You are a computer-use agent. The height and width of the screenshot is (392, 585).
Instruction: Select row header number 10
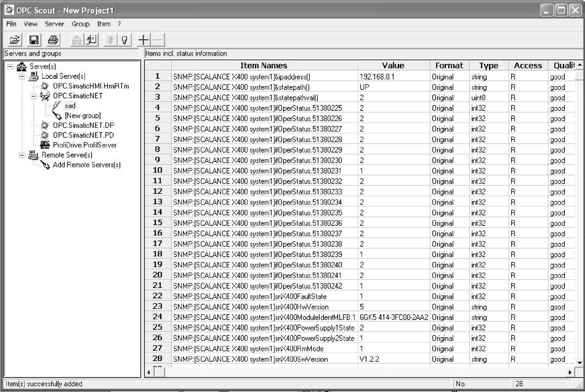click(x=158, y=170)
